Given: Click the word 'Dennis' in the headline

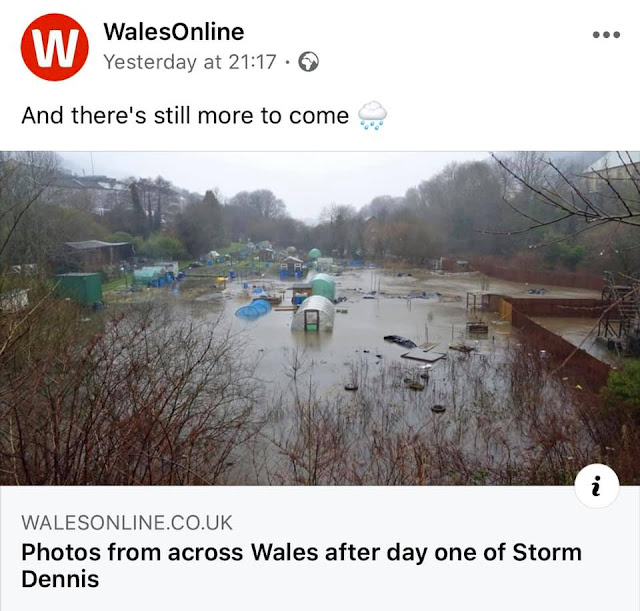Looking at the screenshot, I should tap(60, 579).
